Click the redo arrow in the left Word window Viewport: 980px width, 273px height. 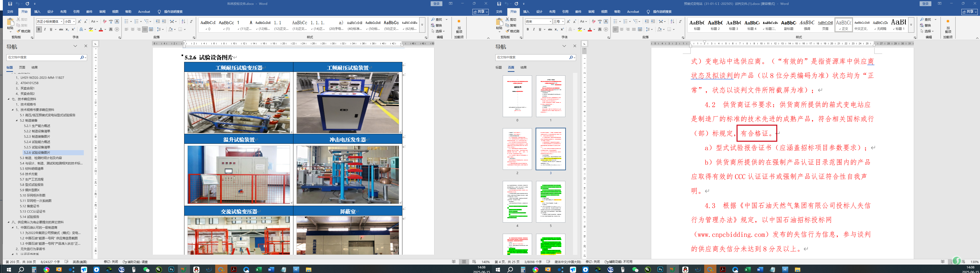pos(28,4)
